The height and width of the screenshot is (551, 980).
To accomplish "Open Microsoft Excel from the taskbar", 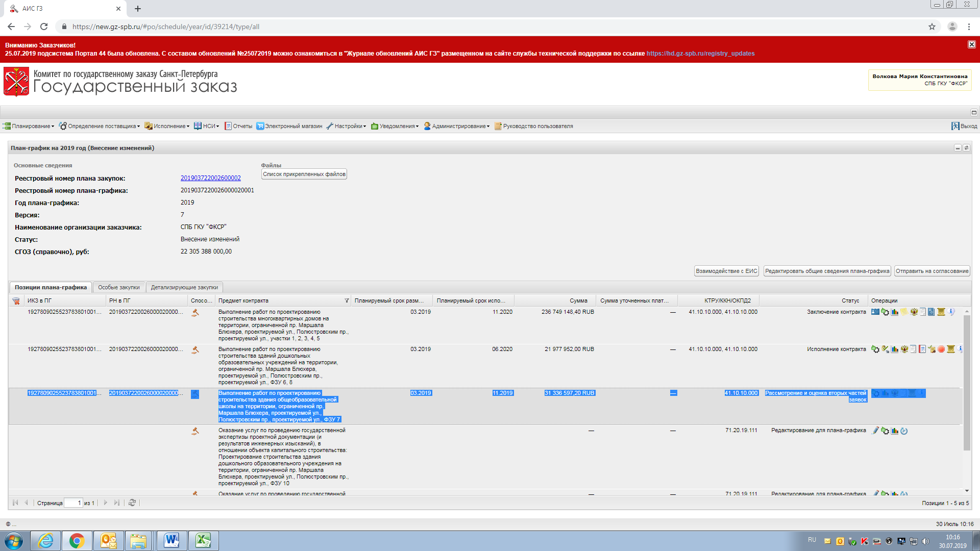I will tap(203, 541).
